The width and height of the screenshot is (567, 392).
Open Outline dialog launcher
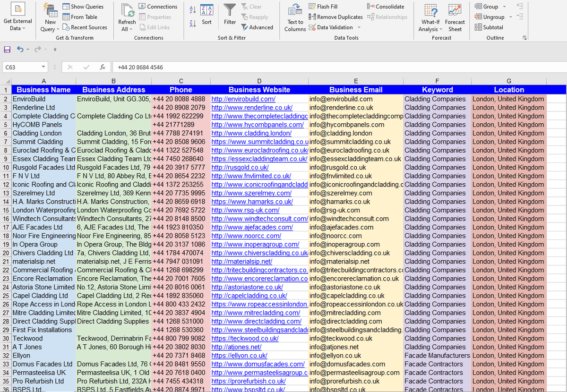[524, 37]
